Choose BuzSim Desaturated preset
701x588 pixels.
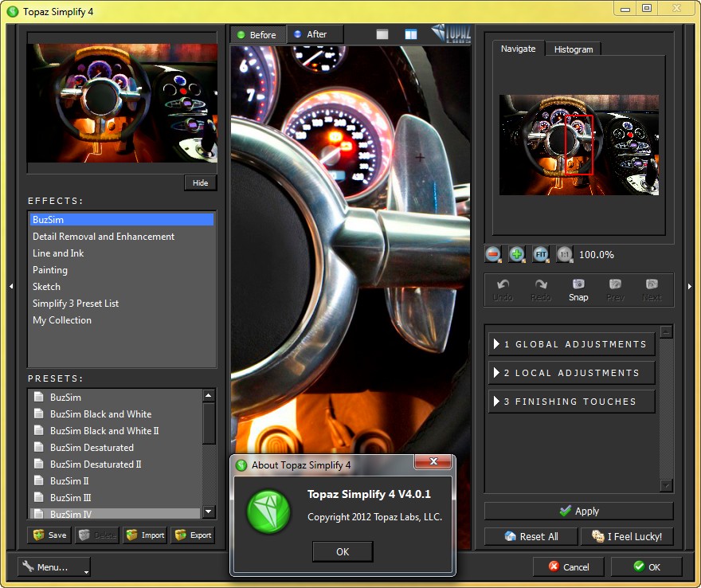[116, 448]
